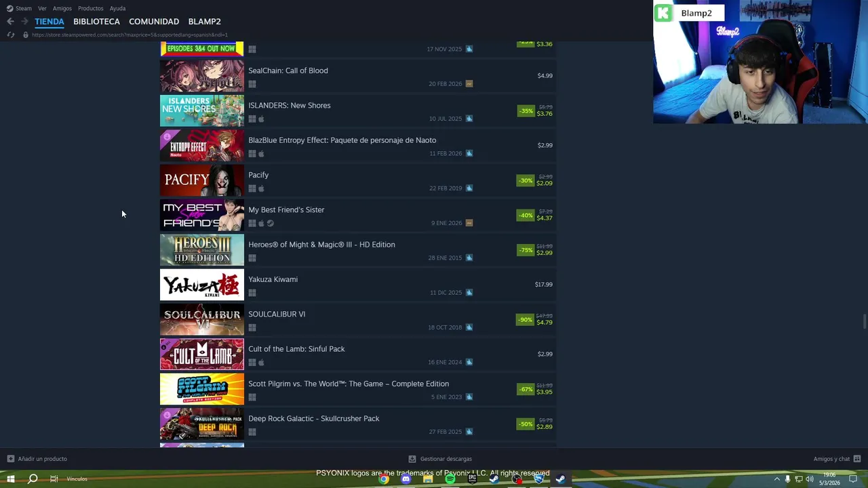Click the 20 FEB 2026 release date
The height and width of the screenshot is (488, 868).
[445, 84]
